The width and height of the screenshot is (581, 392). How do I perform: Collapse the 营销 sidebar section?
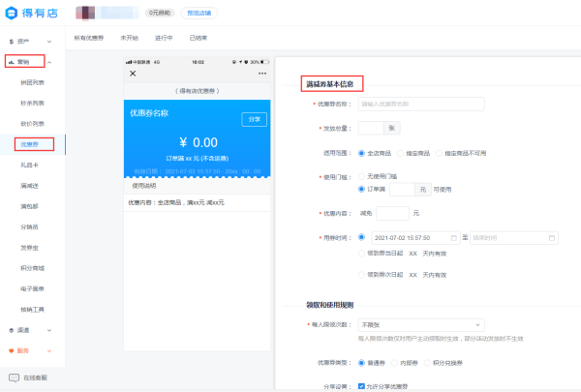click(x=48, y=62)
